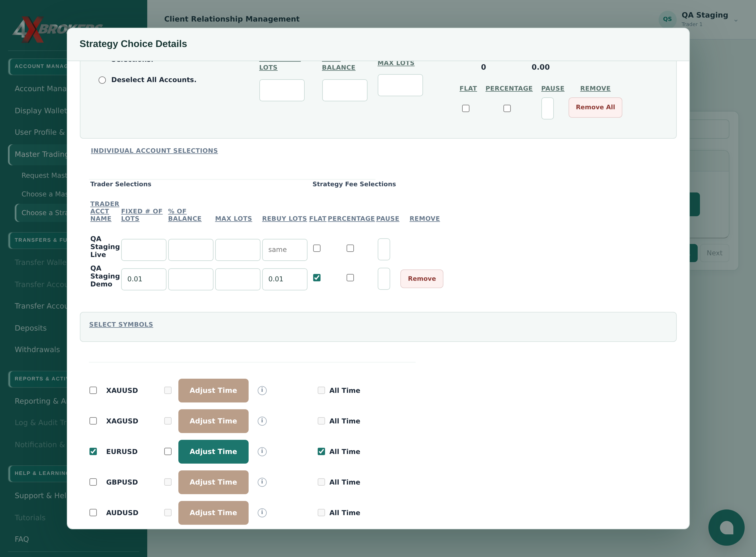Open Withdrawals in the sidebar

coord(37,350)
